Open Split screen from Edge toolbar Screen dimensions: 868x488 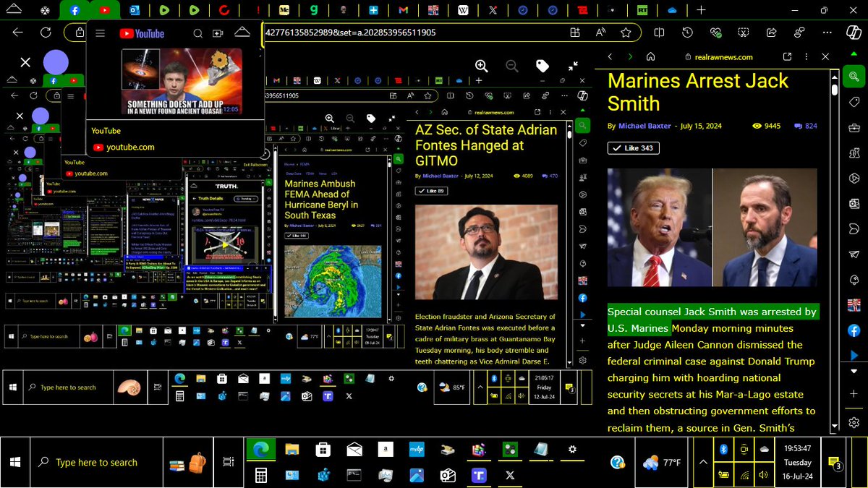pos(659,33)
